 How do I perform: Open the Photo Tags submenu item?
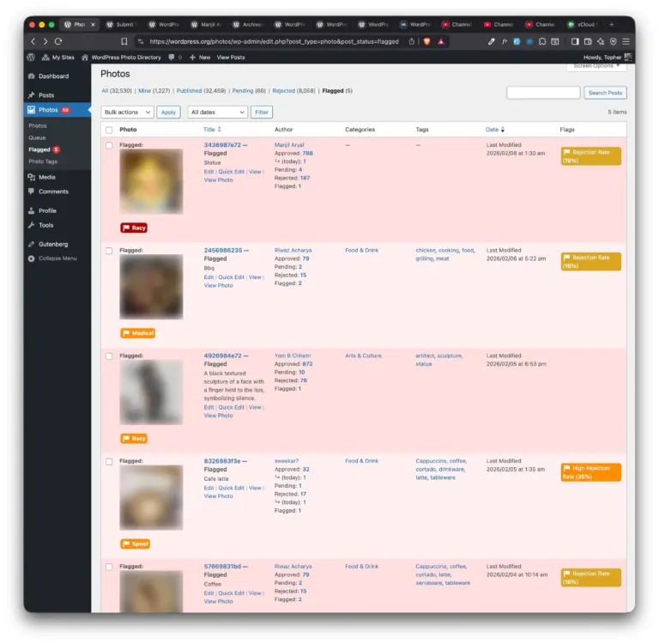point(43,161)
